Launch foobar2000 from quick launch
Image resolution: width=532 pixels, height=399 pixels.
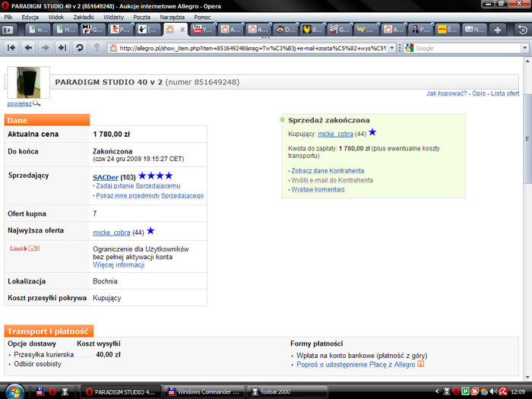pyautogui.click(x=65, y=391)
